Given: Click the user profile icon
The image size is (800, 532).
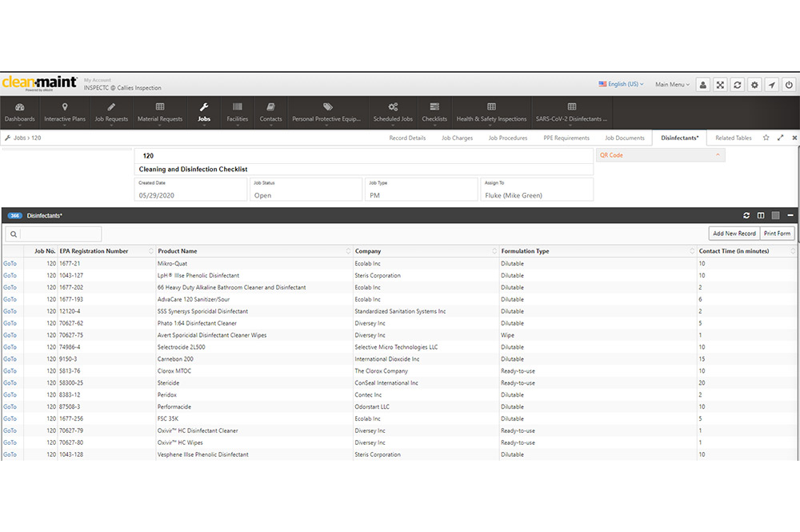Looking at the screenshot, I should pyautogui.click(x=703, y=85).
